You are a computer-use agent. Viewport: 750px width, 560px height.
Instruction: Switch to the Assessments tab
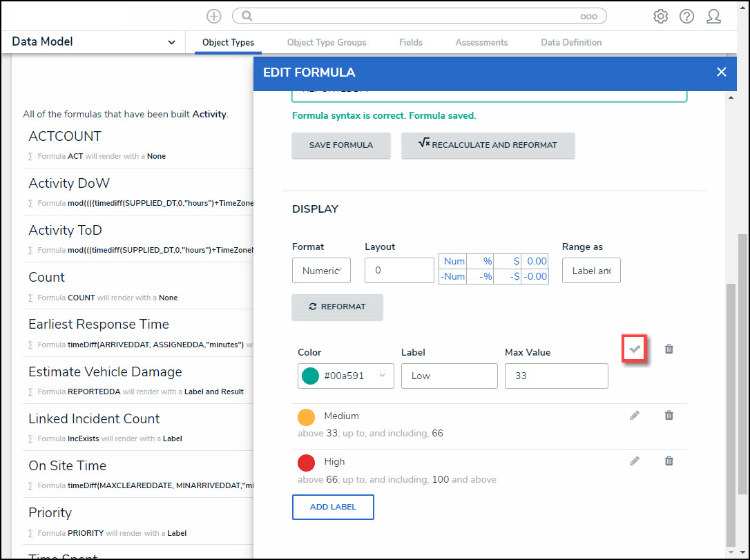tap(481, 42)
